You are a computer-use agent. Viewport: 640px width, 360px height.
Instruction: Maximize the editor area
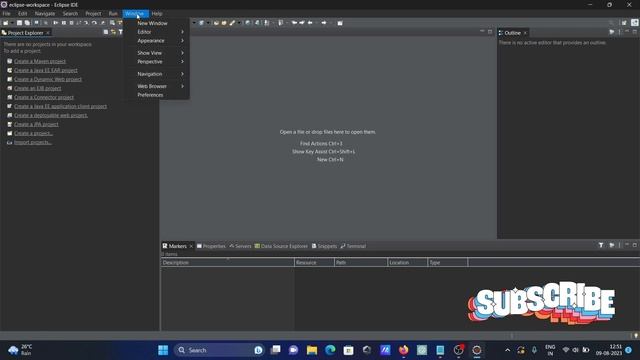coord(490,31)
